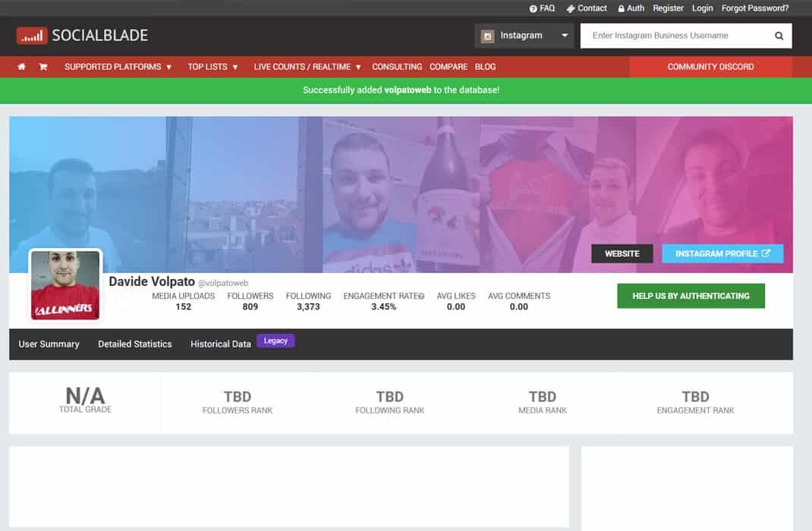The height and width of the screenshot is (531, 812).
Task: Click the Followers value 809
Action: click(250, 307)
